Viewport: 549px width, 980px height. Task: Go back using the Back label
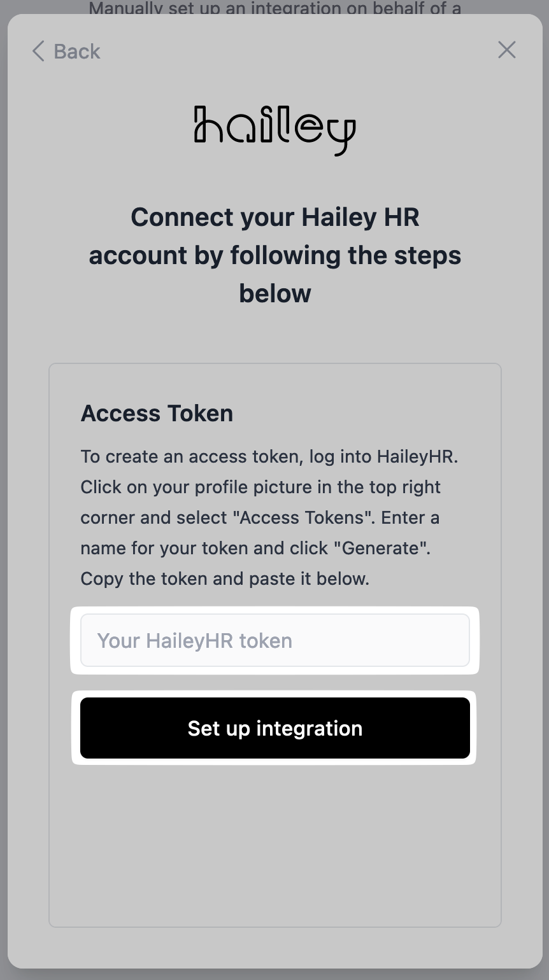pos(77,51)
